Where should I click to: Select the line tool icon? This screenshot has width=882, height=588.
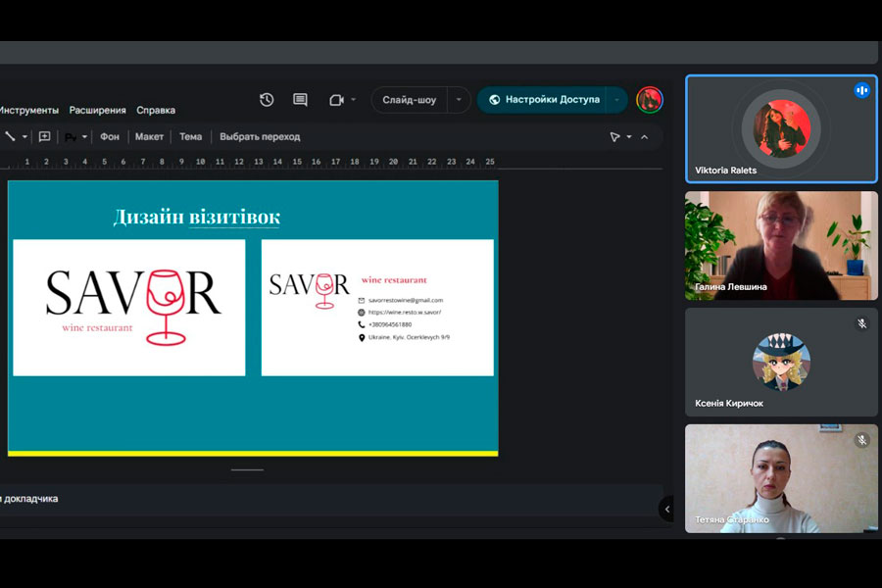[x=10, y=137]
